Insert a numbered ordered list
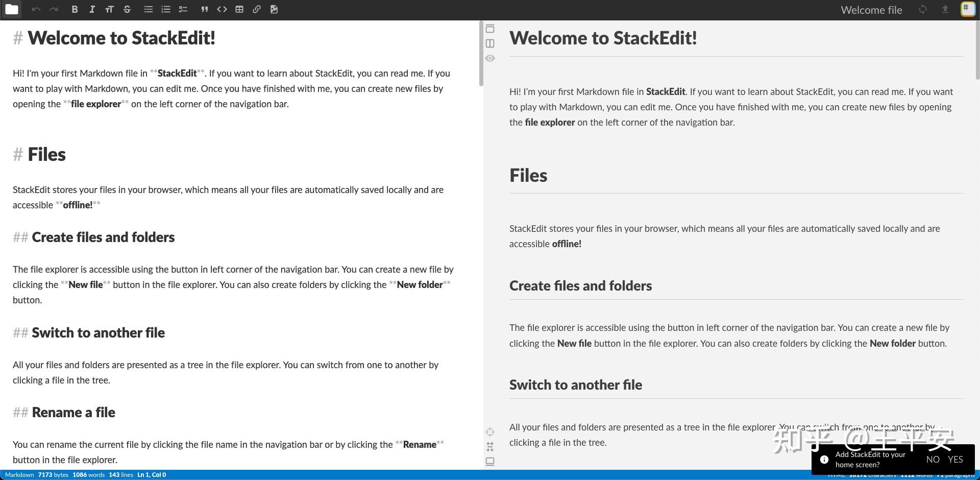Image resolution: width=980 pixels, height=480 pixels. 166,9
